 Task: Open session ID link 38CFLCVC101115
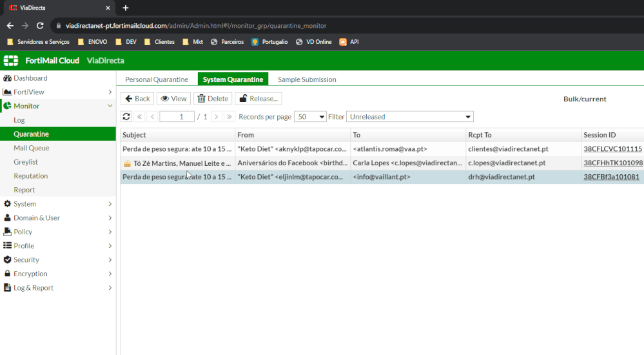pos(612,148)
